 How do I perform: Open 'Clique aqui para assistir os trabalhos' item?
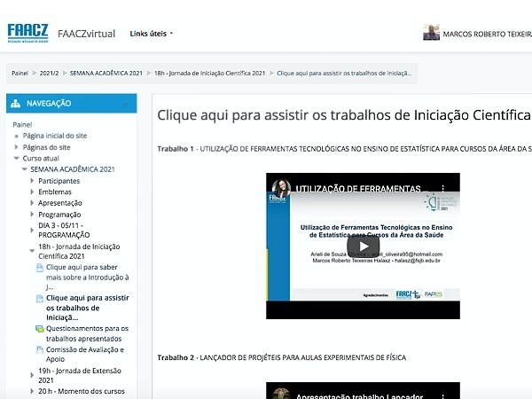[88, 308]
